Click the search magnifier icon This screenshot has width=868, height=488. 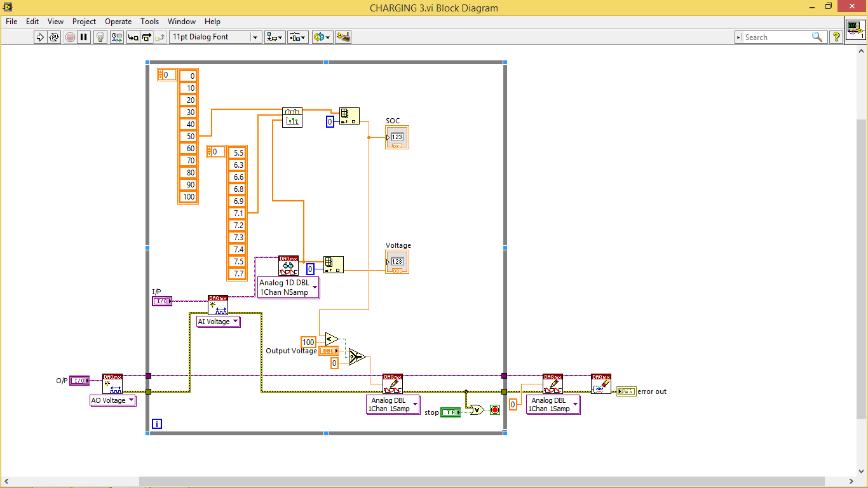pyautogui.click(x=817, y=37)
